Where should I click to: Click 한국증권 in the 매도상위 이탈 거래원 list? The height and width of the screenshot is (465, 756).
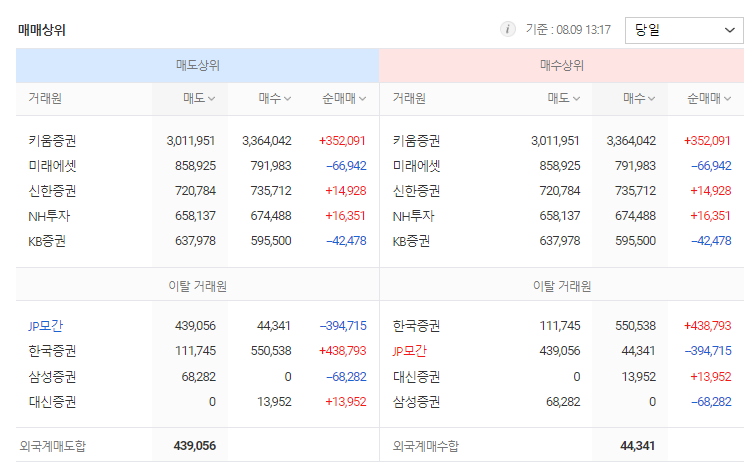[52, 351]
